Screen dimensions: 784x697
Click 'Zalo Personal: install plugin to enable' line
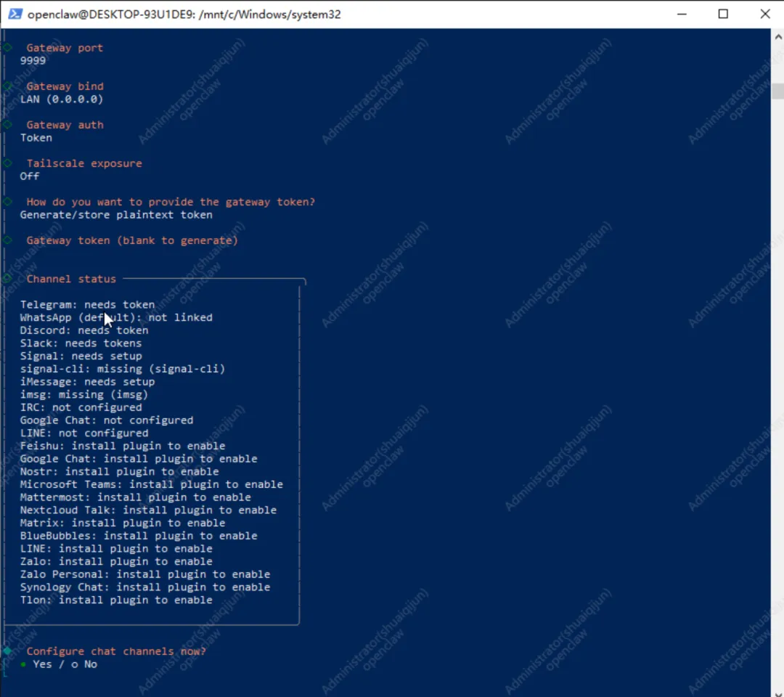click(145, 574)
